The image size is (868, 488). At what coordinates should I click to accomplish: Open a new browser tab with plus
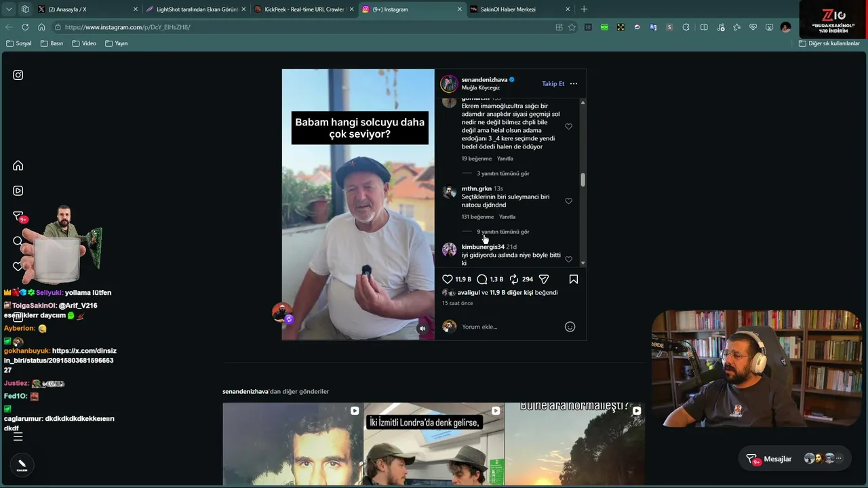coord(584,9)
